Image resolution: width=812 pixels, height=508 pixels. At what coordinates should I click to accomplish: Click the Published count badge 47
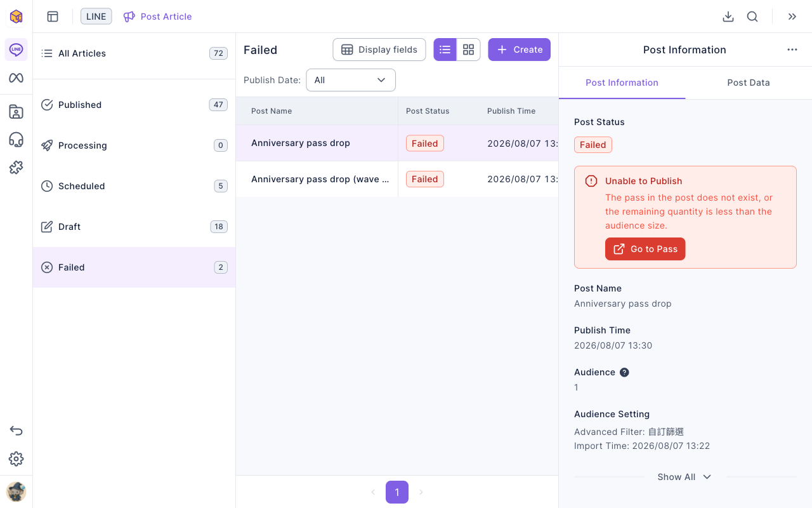coord(218,105)
